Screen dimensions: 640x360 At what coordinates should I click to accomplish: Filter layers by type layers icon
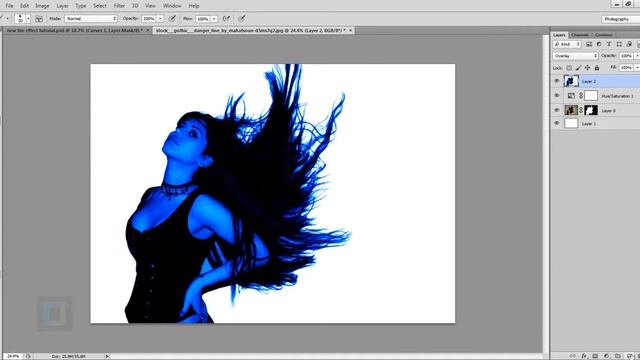click(609, 44)
